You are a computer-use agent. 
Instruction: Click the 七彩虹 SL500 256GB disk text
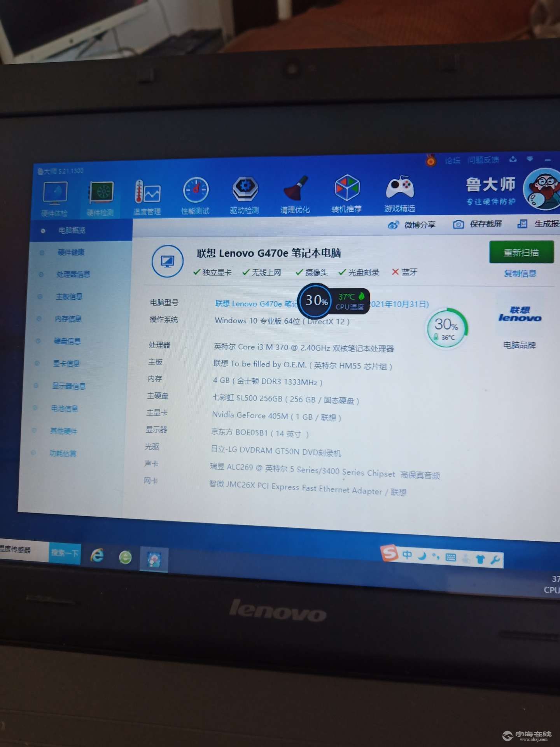click(285, 399)
